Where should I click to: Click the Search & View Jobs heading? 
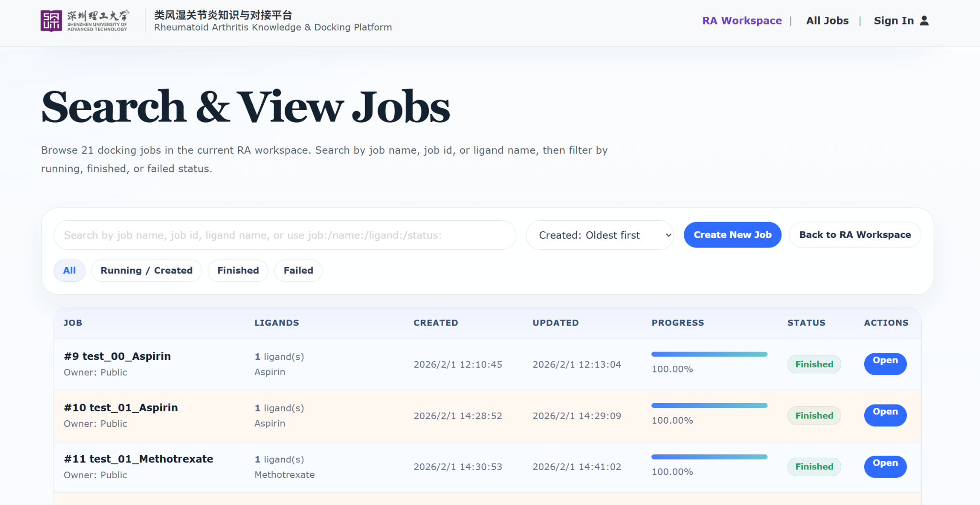[x=245, y=107]
